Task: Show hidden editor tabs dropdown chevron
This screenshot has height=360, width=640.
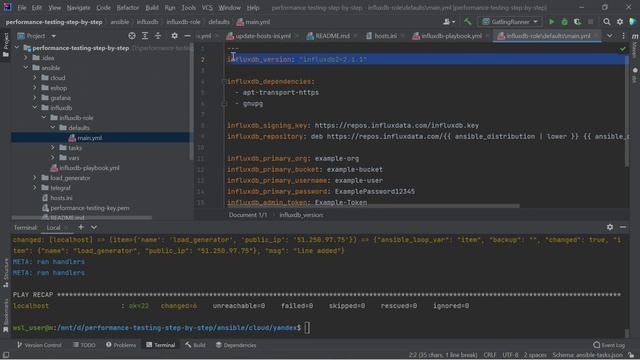Action: (x=609, y=36)
